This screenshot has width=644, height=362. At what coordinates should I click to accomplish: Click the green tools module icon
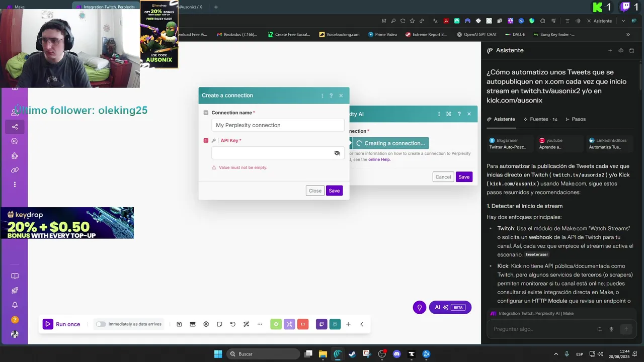[276, 324]
